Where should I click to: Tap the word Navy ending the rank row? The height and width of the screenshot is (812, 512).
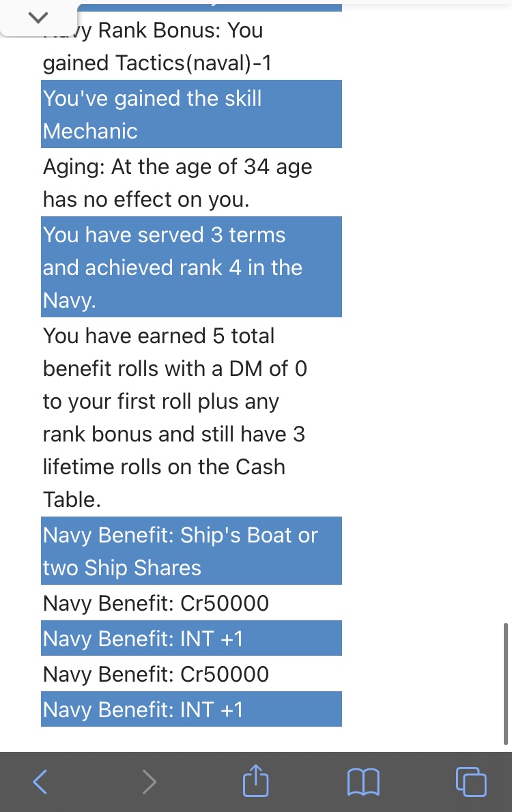pyautogui.click(x=70, y=300)
